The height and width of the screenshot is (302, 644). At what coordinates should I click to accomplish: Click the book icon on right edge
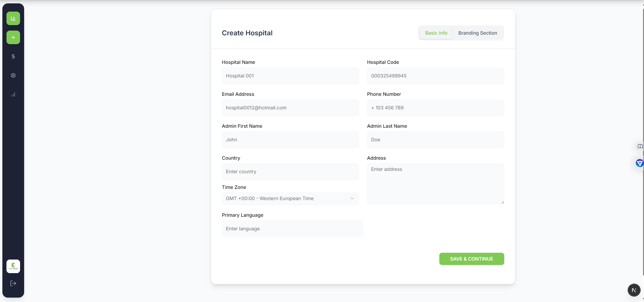[640, 146]
